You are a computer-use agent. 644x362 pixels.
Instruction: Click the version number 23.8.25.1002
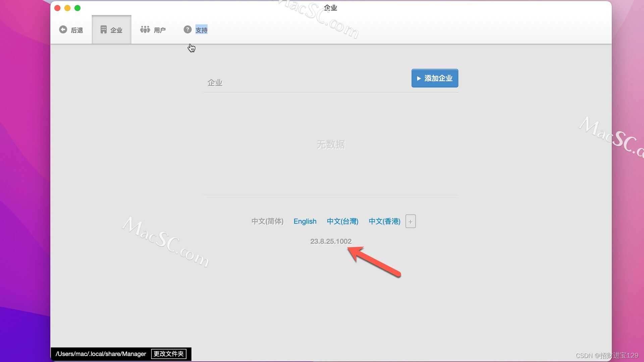(331, 241)
